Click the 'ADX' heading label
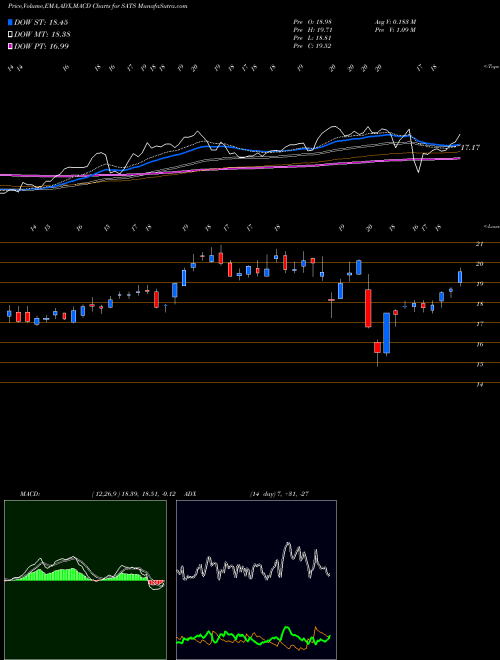 click(x=190, y=494)
